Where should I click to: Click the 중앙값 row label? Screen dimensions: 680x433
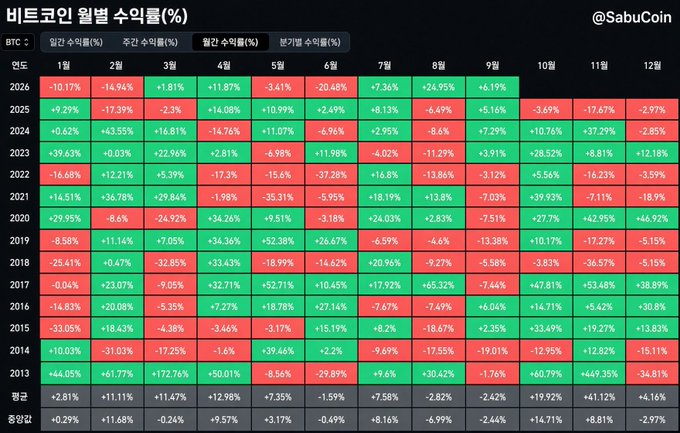[20, 419]
